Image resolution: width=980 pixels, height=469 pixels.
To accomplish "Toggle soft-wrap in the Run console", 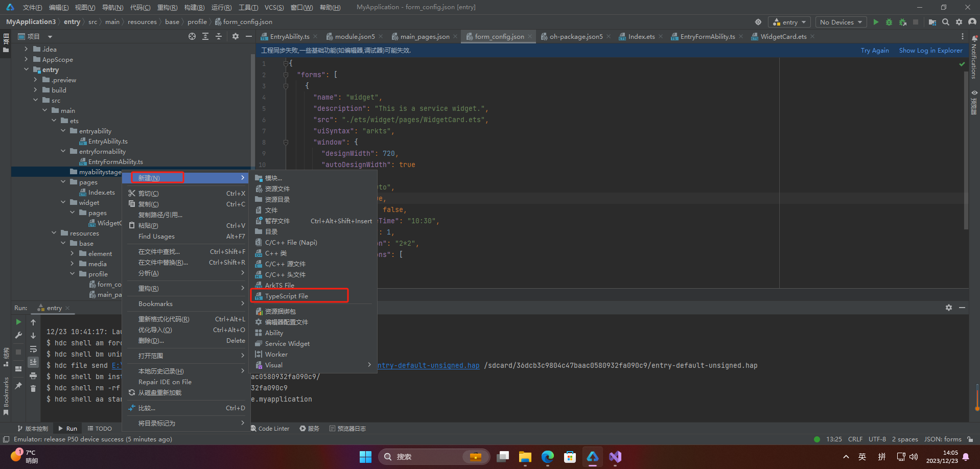I will tap(33, 349).
